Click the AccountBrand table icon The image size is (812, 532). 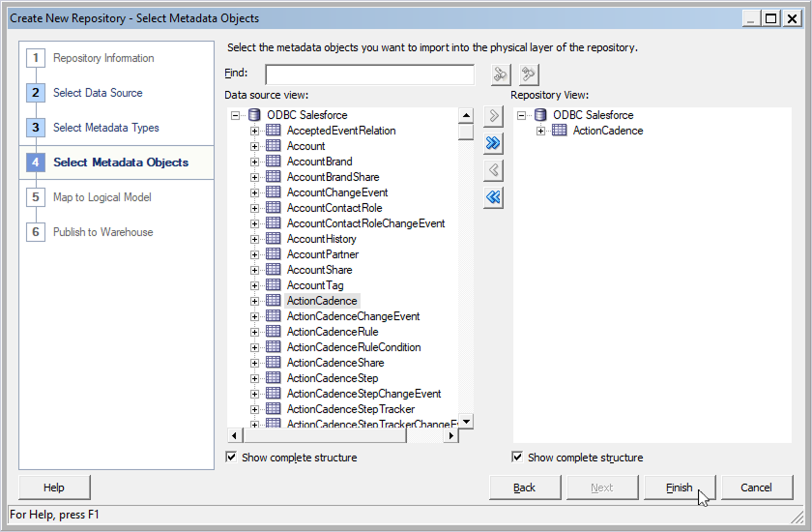tap(273, 162)
